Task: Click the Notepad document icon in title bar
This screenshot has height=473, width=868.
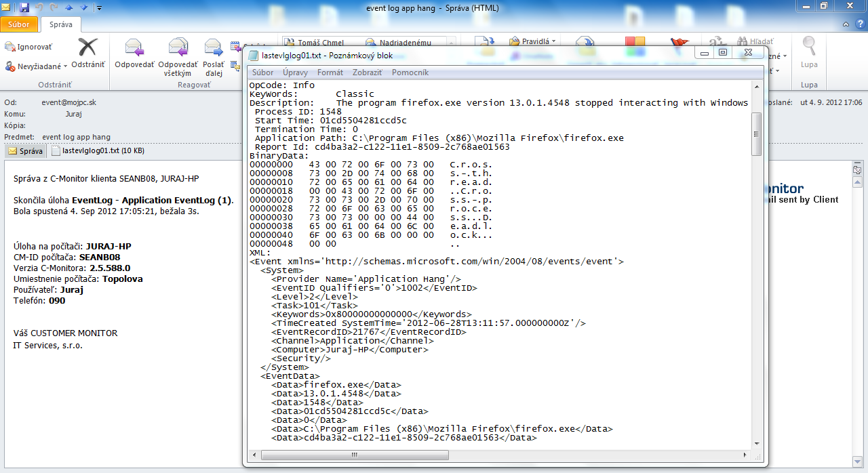Action: (x=254, y=56)
